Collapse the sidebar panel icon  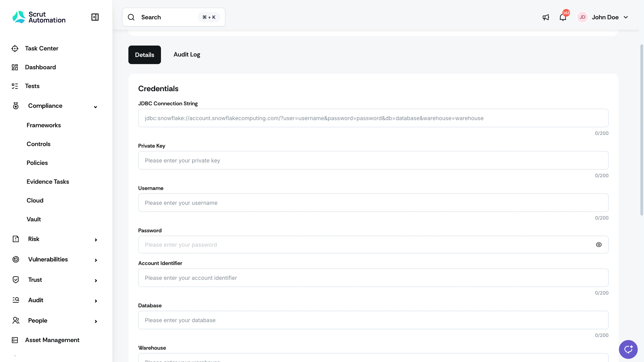(95, 17)
